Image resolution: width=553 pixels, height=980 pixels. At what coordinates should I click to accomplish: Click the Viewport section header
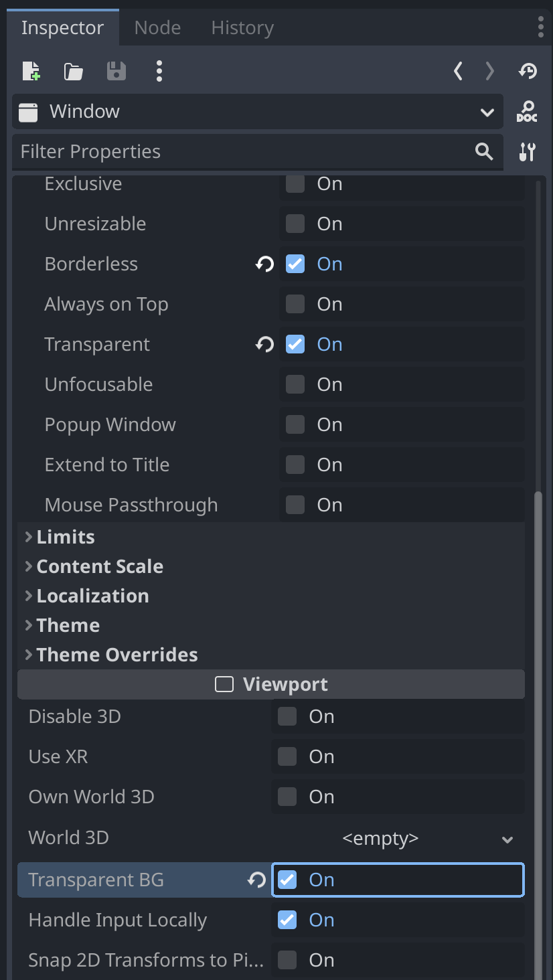point(271,684)
